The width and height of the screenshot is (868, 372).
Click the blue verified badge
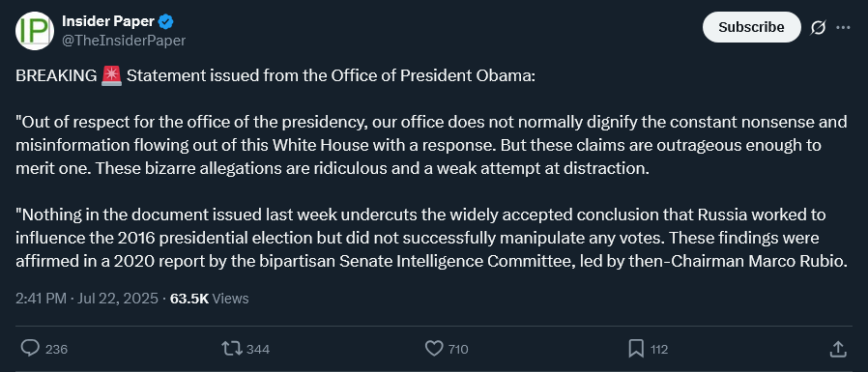coord(166,21)
